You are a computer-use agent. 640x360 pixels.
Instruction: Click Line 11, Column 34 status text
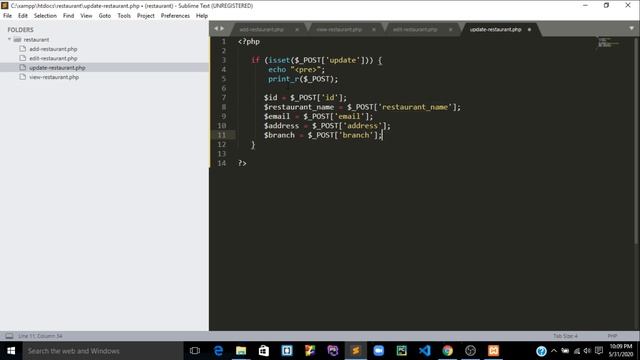pos(40,336)
